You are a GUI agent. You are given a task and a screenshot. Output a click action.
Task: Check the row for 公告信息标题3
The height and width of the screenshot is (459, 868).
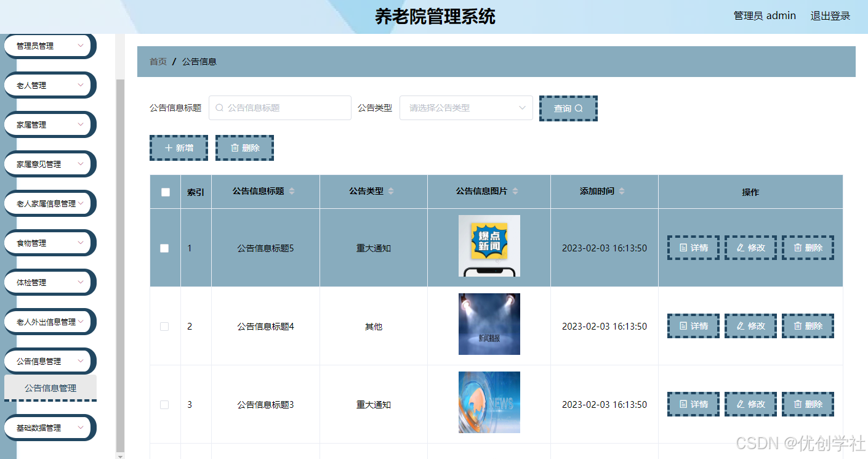164,405
